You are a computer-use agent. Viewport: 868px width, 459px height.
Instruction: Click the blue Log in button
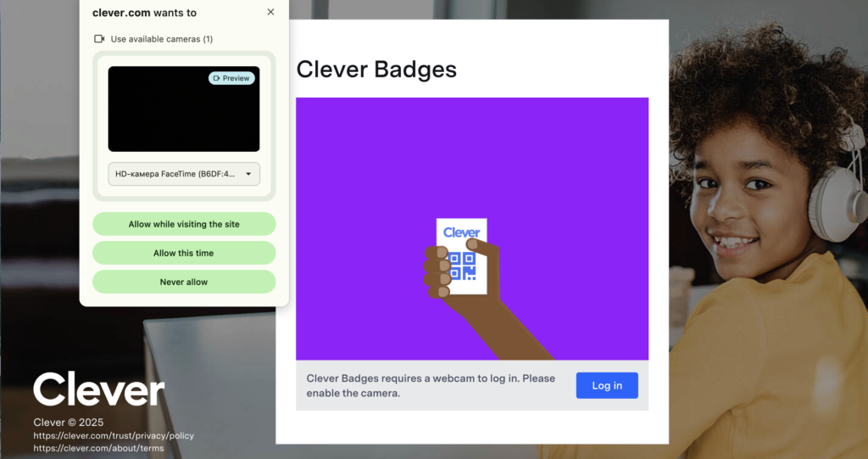pos(607,385)
